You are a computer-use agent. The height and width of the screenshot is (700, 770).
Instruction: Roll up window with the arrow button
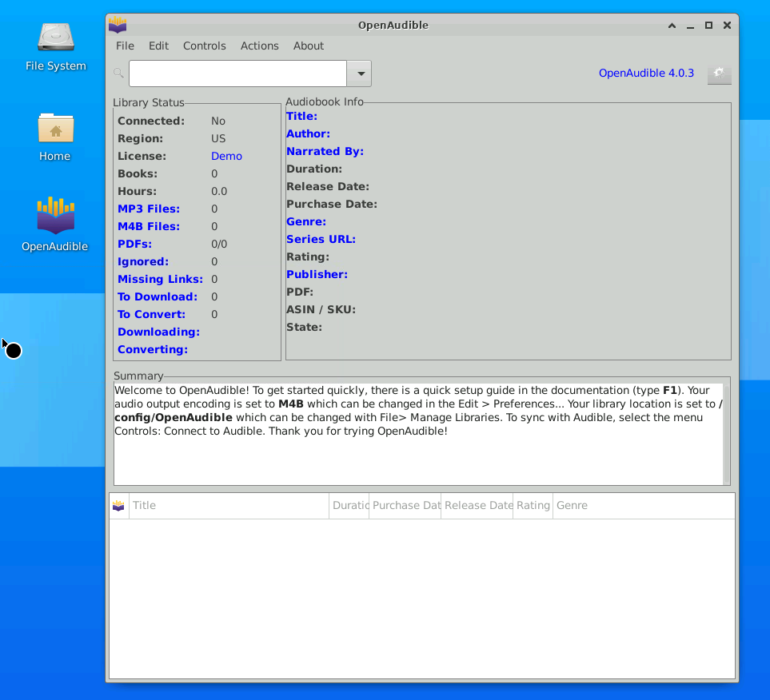[x=672, y=25]
